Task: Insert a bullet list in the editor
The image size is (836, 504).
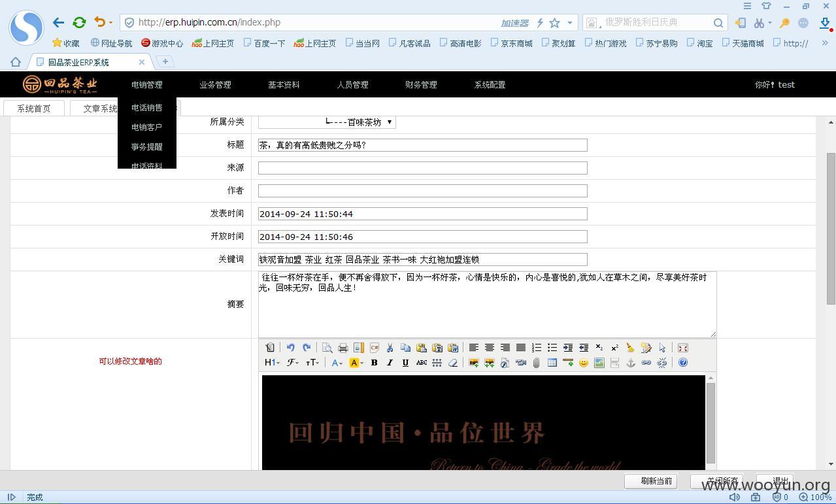Action: pos(552,348)
